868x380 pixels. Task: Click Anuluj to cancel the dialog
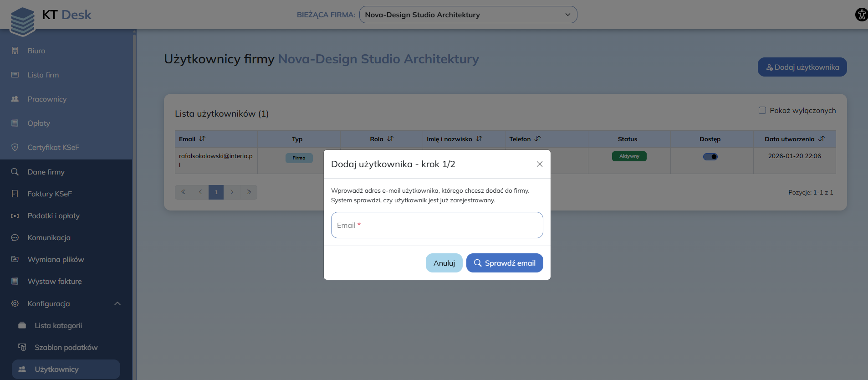click(x=444, y=263)
